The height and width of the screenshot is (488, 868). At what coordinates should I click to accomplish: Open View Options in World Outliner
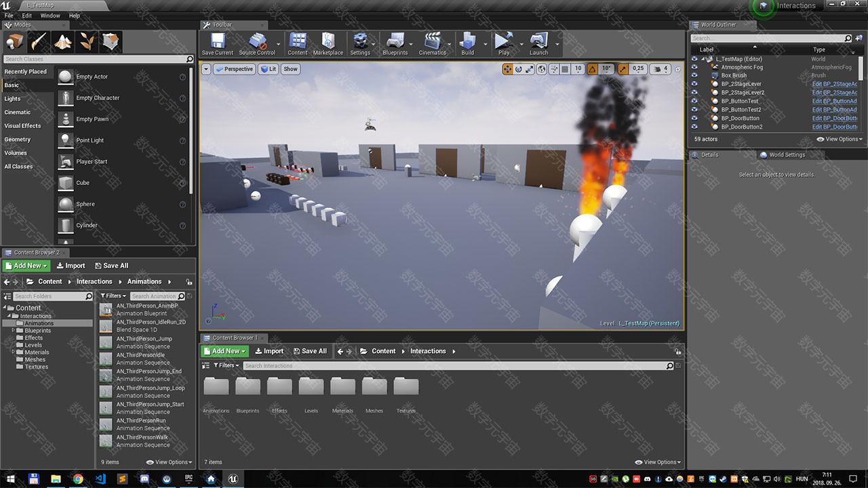point(840,139)
